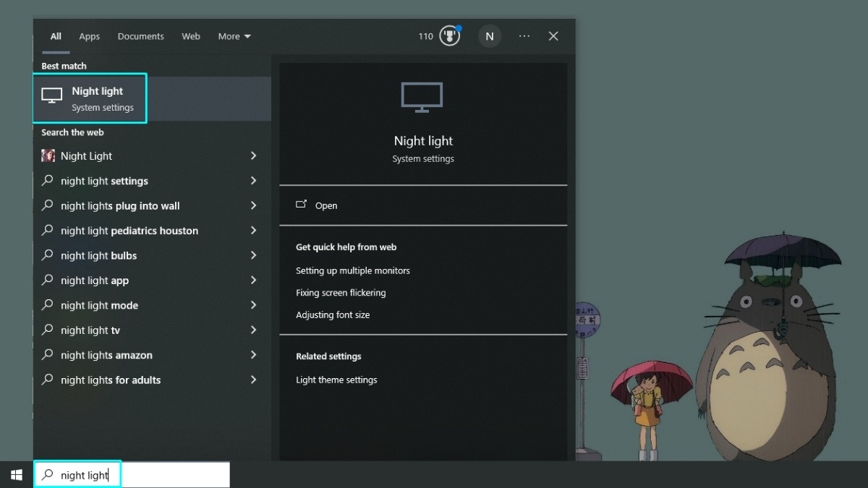Close the search panel with the X
Image resolution: width=868 pixels, height=488 pixels.
click(x=553, y=36)
